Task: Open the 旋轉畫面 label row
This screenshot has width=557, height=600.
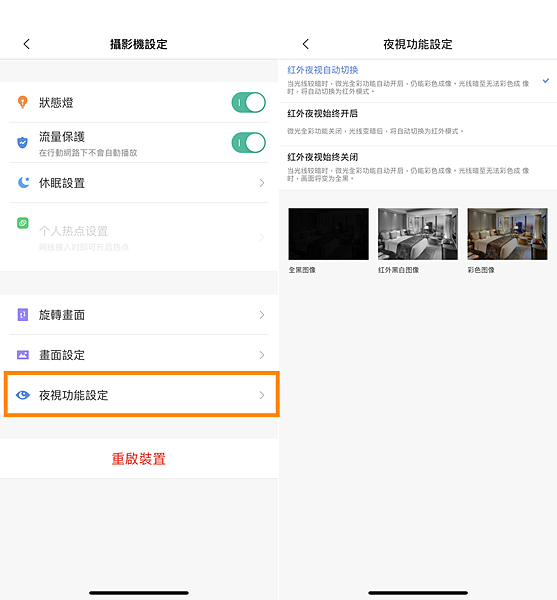Action: pos(139,315)
